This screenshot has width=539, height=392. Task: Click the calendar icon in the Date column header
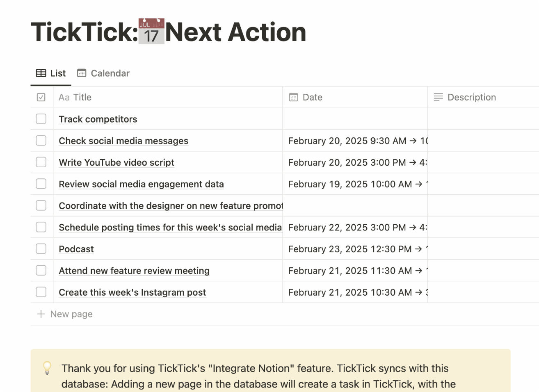[x=293, y=97]
